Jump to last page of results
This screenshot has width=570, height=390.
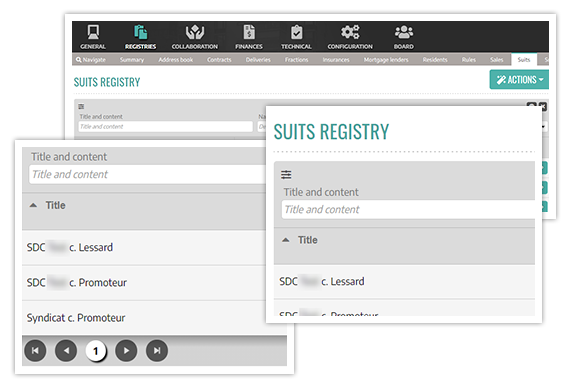point(157,351)
